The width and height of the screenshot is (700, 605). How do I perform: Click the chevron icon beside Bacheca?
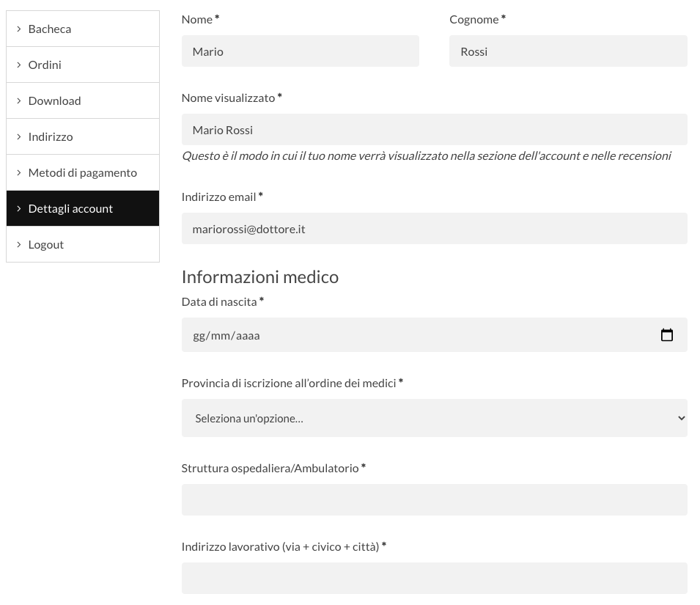[x=19, y=29]
